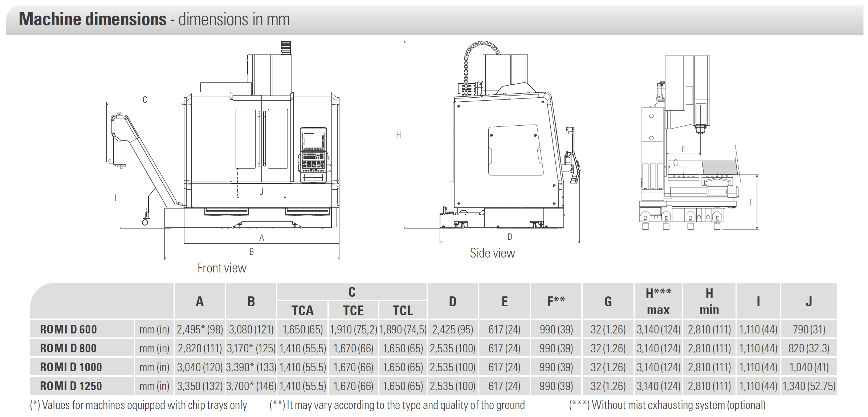Click dimension label C in the front view drawing

[x=145, y=100]
